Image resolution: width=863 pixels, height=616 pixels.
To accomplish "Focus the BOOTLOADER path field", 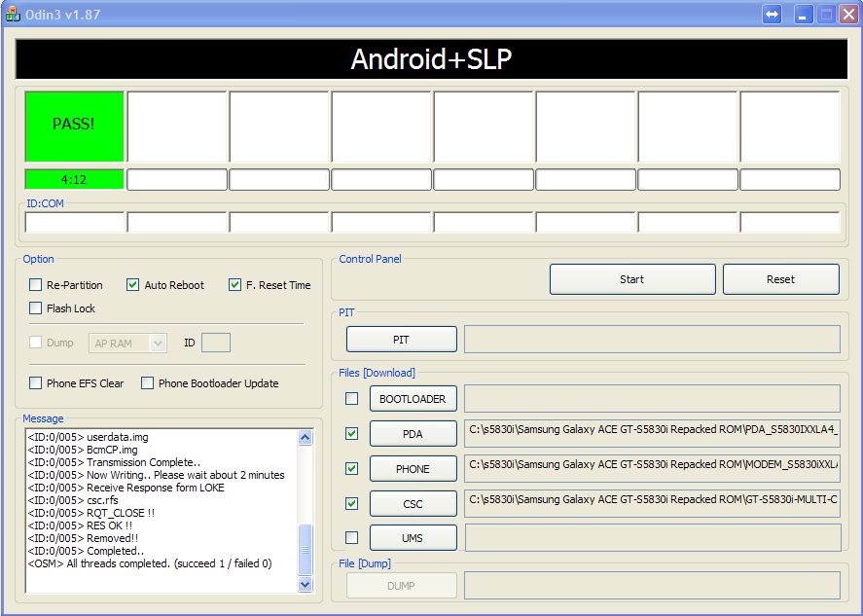I will click(652, 399).
